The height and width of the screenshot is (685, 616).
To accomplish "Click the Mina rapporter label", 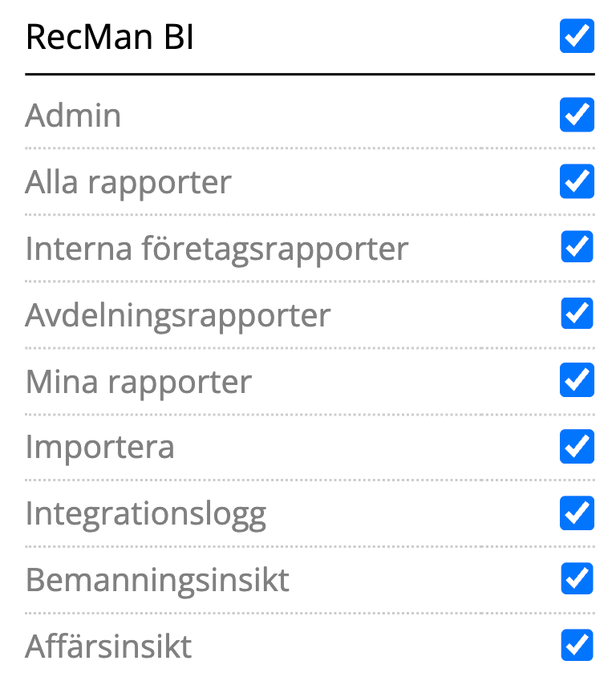I will [138, 381].
